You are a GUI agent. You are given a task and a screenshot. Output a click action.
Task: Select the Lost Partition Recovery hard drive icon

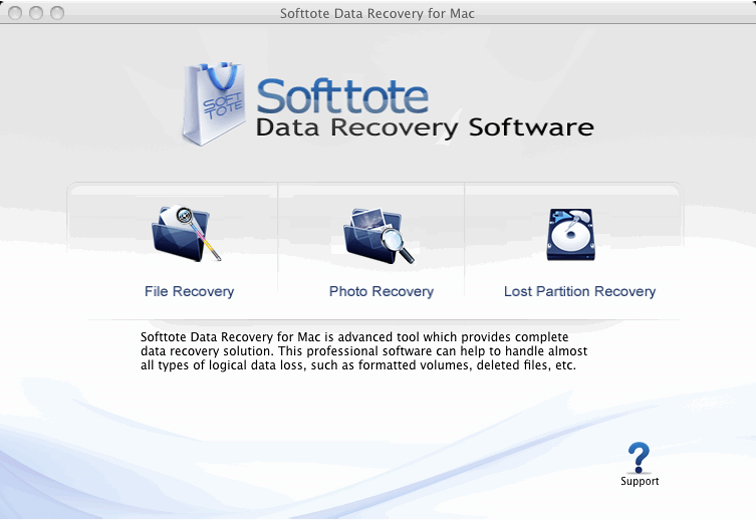(571, 234)
